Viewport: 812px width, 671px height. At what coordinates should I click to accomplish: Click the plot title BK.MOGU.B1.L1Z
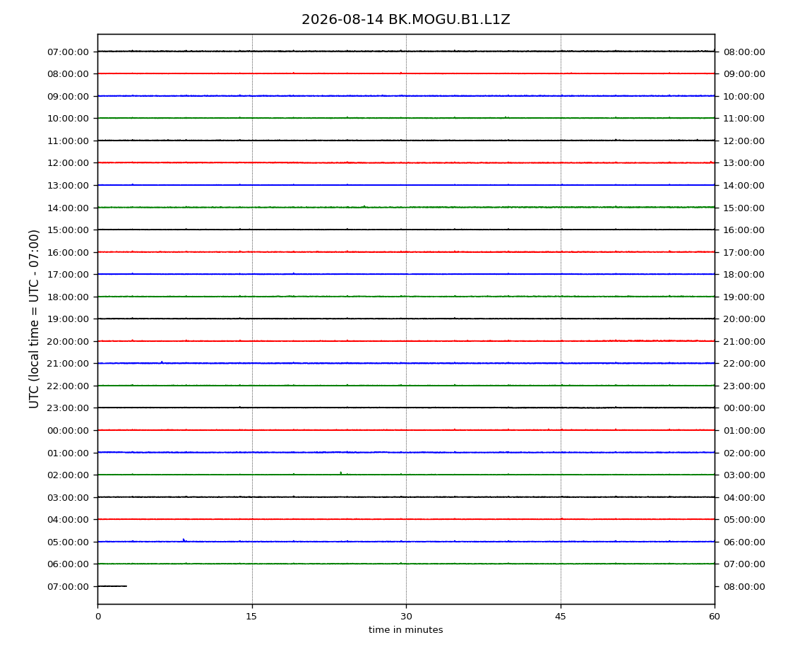tap(405, 20)
